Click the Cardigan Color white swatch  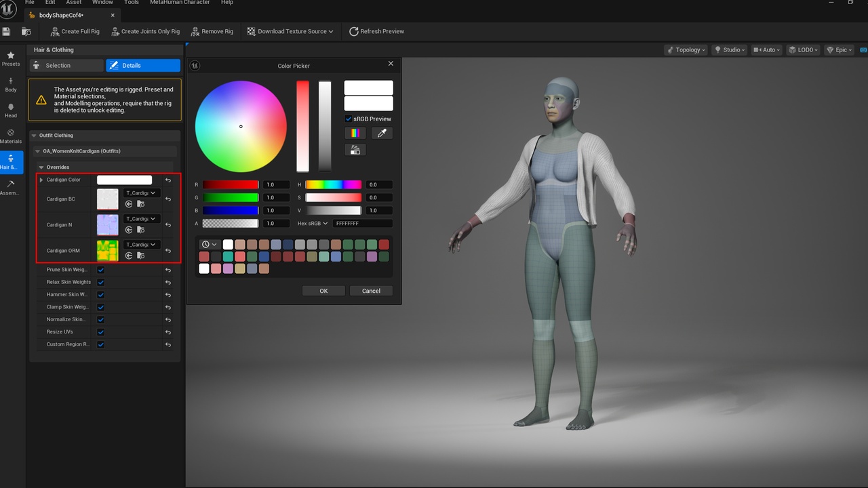[124, 180]
